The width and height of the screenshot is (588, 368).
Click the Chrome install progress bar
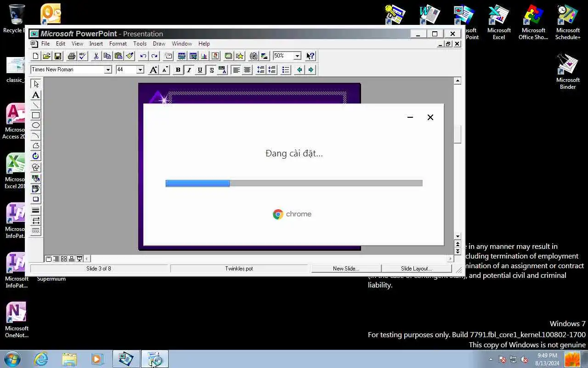294,183
